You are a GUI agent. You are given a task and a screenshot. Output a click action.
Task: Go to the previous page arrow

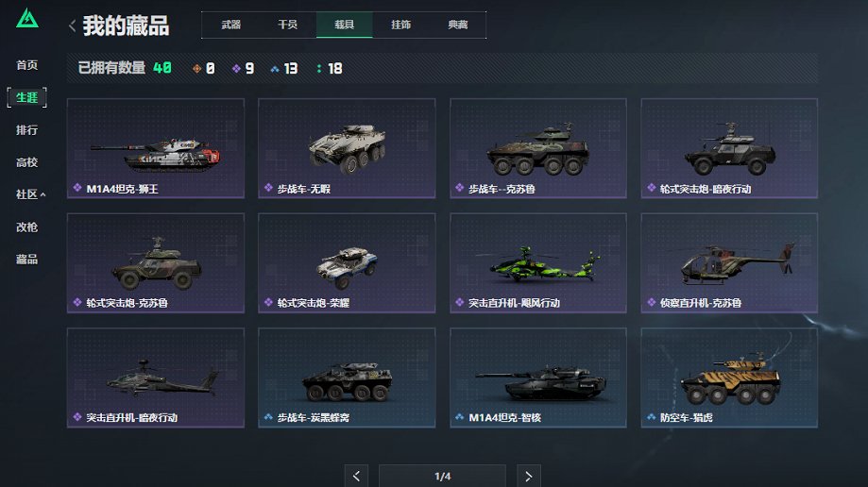click(x=356, y=476)
